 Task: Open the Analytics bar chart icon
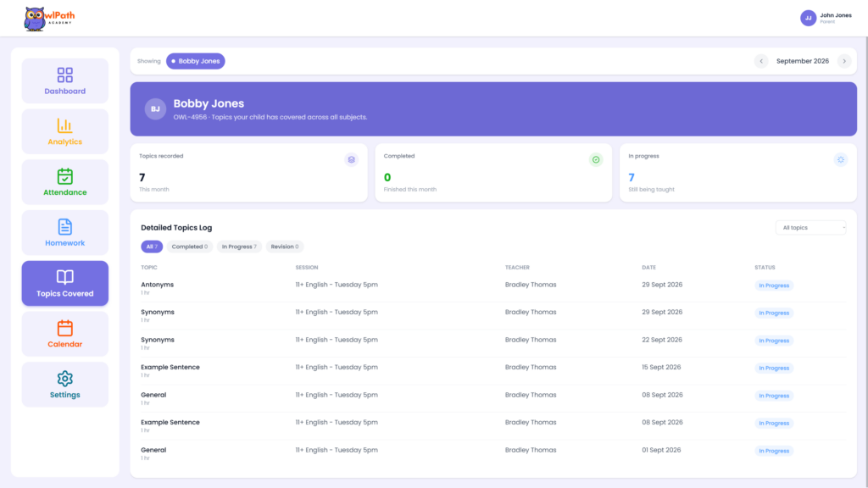pyautogui.click(x=64, y=125)
